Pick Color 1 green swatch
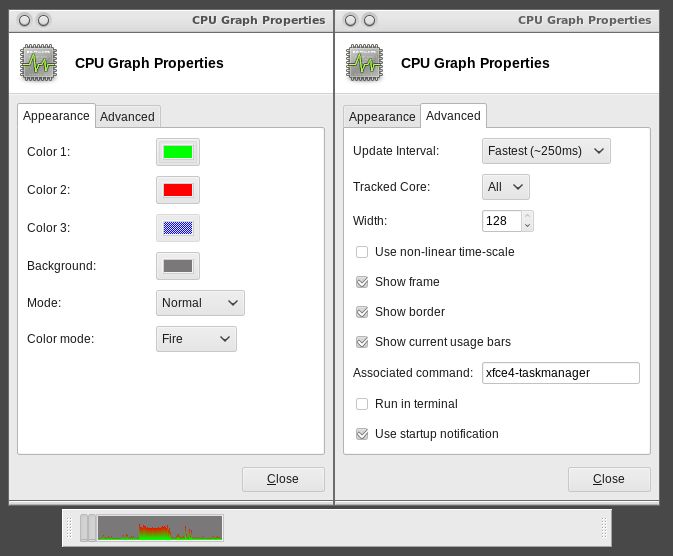The image size is (673, 556). pyautogui.click(x=178, y=152)
